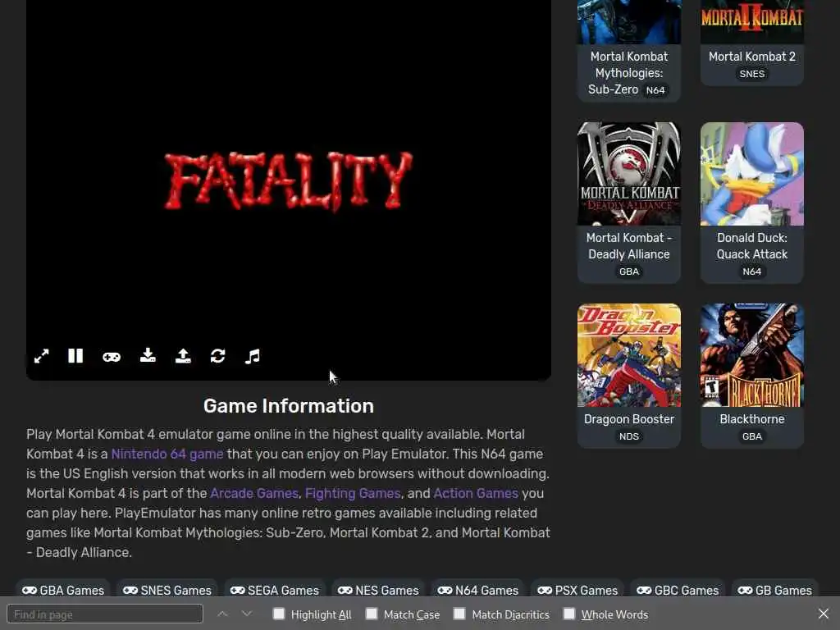Open the gamepad controls settings icon
The height and width of the screenshot is (630, 840).
pos(112,357)
